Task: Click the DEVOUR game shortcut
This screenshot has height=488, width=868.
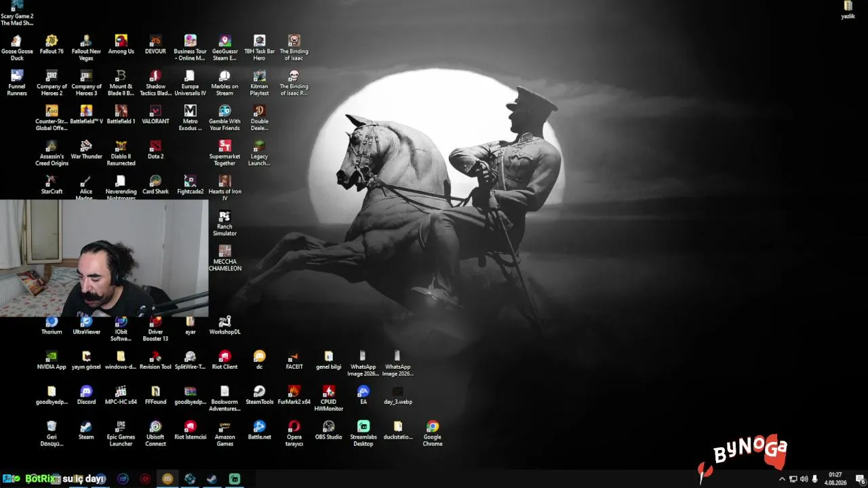Action: coord(155,45)
